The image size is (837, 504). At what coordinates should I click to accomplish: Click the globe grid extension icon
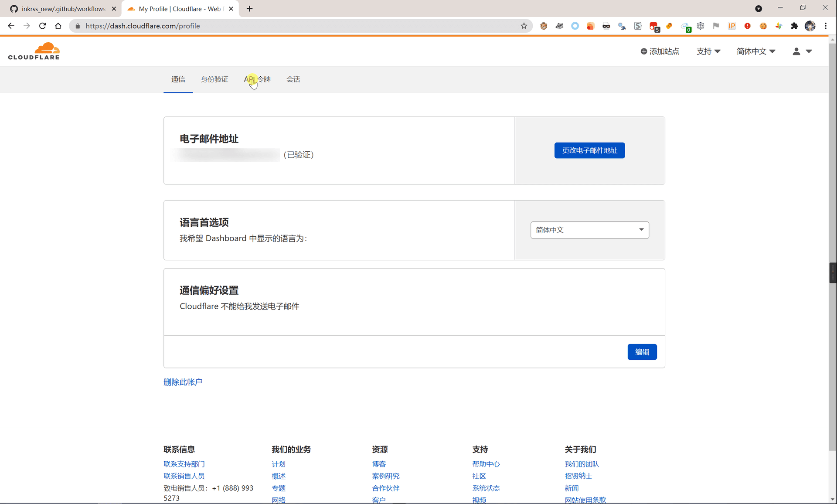tap(701, 26)
